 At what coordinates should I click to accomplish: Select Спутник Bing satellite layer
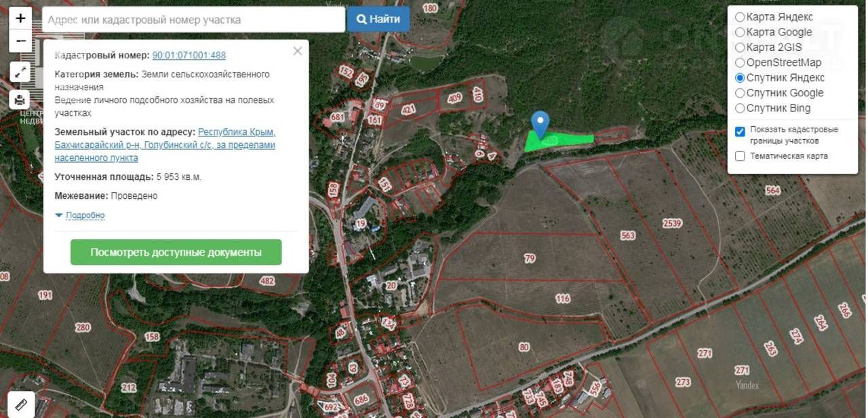point(740,108)
